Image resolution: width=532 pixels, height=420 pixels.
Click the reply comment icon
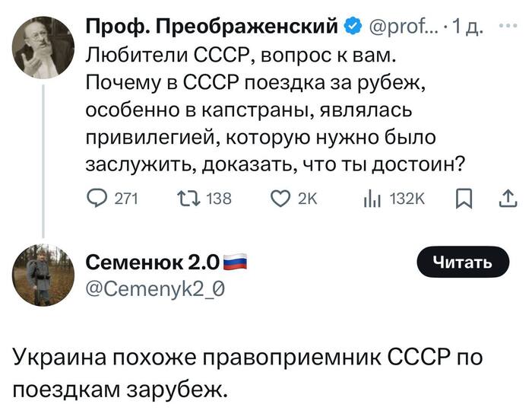(x=98, y=199)
